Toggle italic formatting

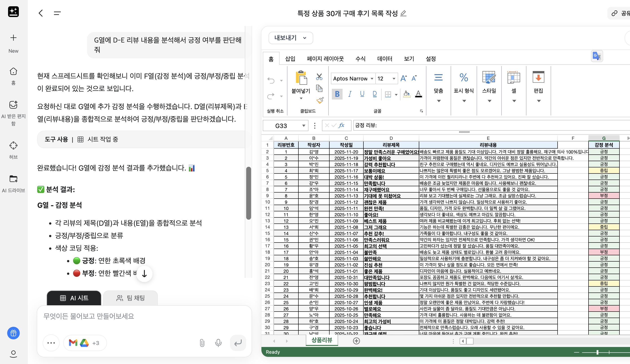tap(350, 94)
